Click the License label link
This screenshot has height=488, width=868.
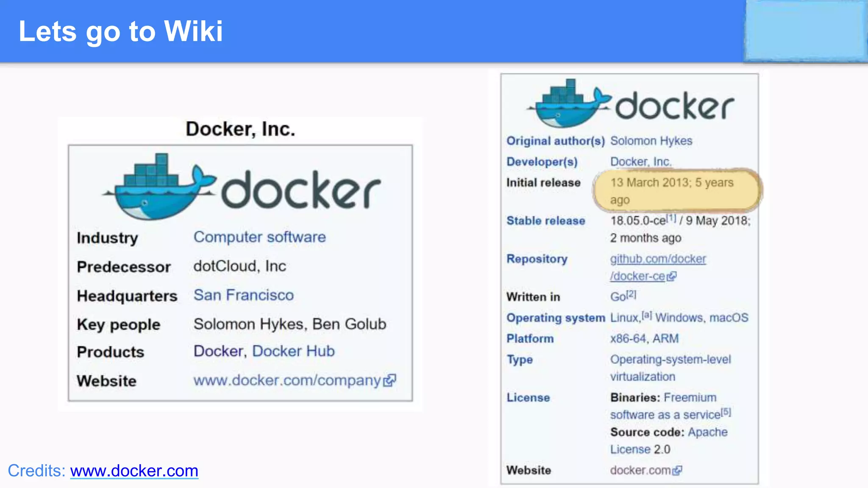pos(528,397)
